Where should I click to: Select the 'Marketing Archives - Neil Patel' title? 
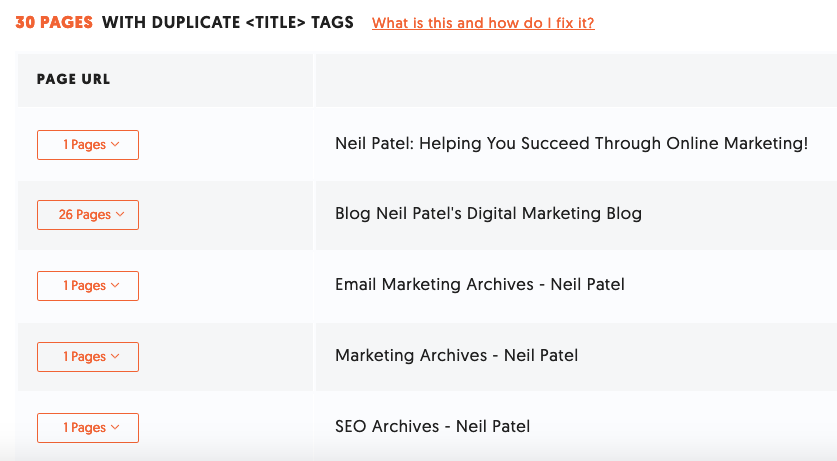tap(456, 355)
